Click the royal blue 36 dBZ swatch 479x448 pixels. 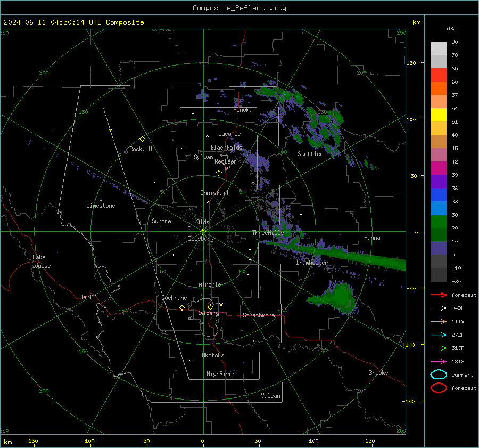[x=439, y=195]
